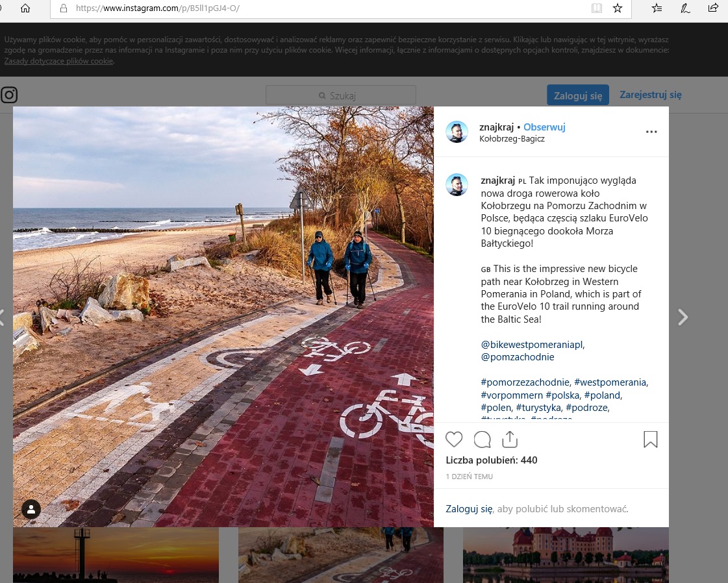Open Kołobrzeg-Bagicz location link
728x583 pixels.
click(x=511, y=138)
